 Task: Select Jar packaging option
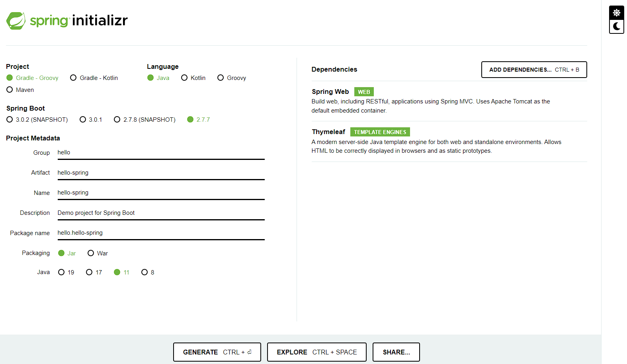pyautogui.click(x=67, y=253)
